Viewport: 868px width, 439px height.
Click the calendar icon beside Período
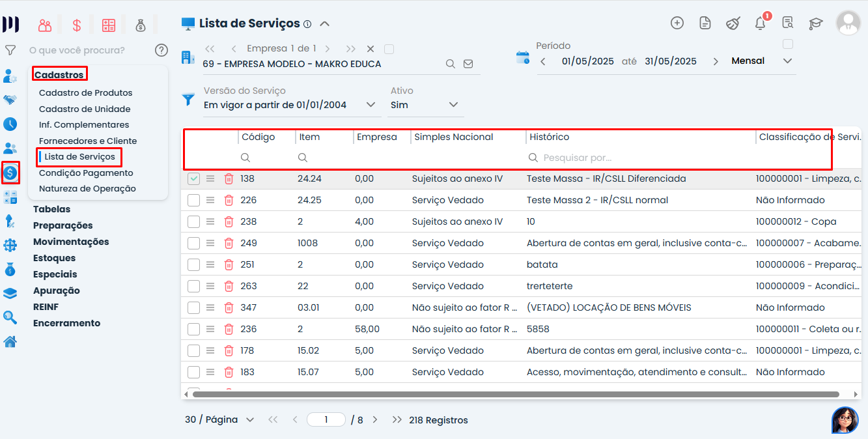[x=523, y=57]
